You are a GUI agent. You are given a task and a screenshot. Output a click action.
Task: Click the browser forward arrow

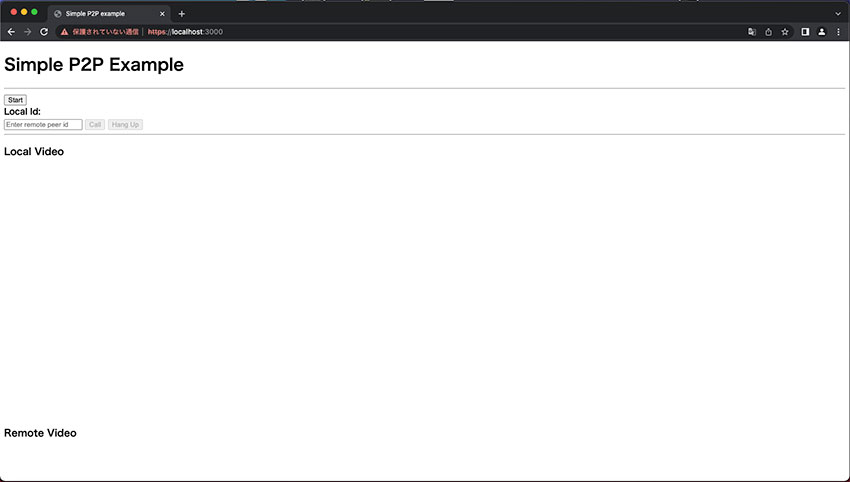[x=27, y=32]
